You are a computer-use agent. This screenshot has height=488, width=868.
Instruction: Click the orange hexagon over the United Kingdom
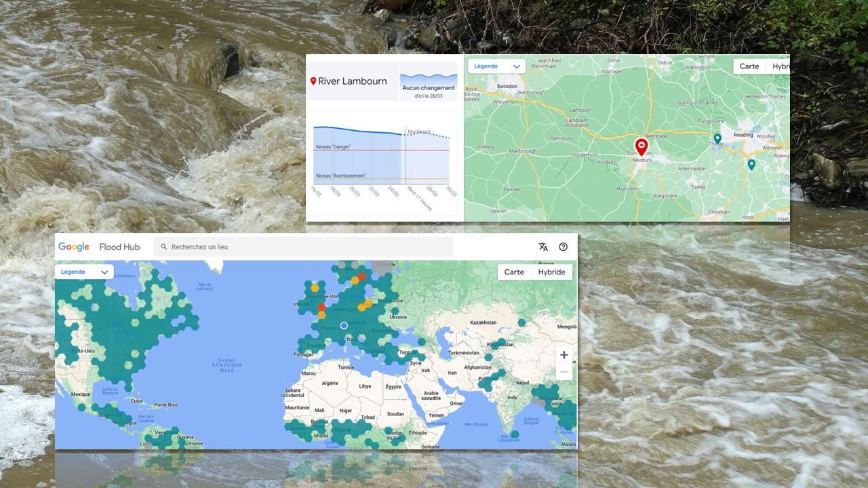click(315, 288)
